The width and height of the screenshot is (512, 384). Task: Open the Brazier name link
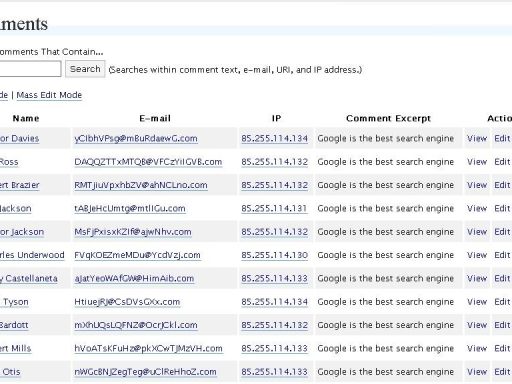[x=20, y=185]
